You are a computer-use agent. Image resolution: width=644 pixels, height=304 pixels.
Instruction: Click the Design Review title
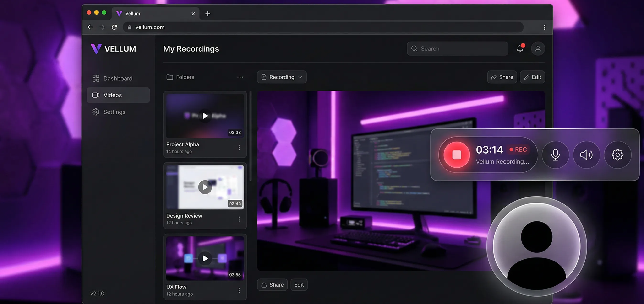click(184, 216)
